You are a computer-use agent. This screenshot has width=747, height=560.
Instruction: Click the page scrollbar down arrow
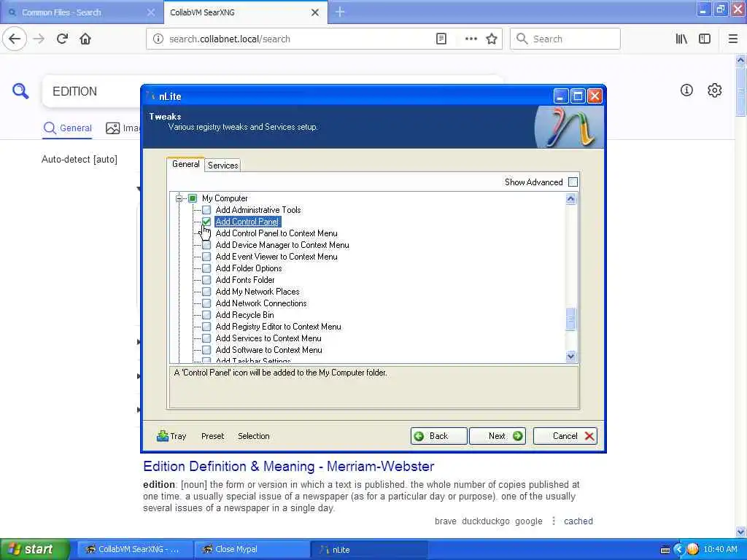(740, 532)
